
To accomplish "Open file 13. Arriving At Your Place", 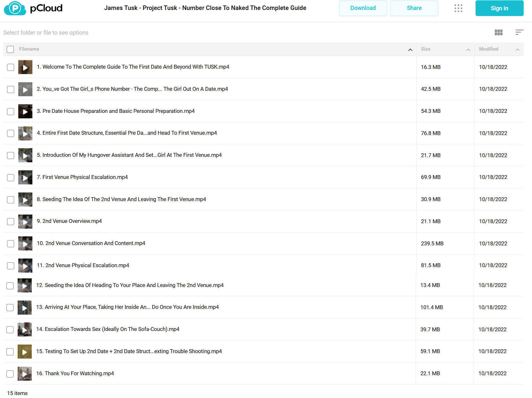I will pos(127,307).
